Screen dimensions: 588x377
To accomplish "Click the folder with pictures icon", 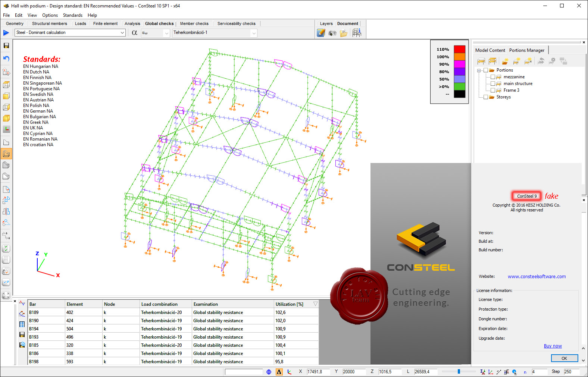I will point(344,33).
